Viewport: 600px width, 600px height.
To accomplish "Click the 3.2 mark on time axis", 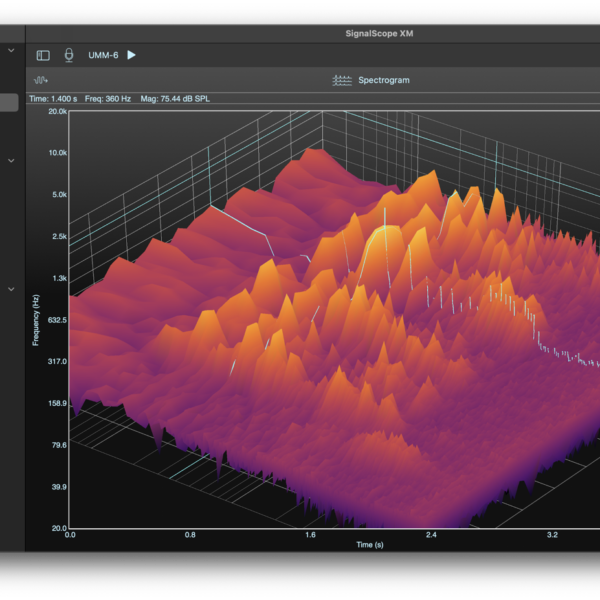I will click(551, 535).
